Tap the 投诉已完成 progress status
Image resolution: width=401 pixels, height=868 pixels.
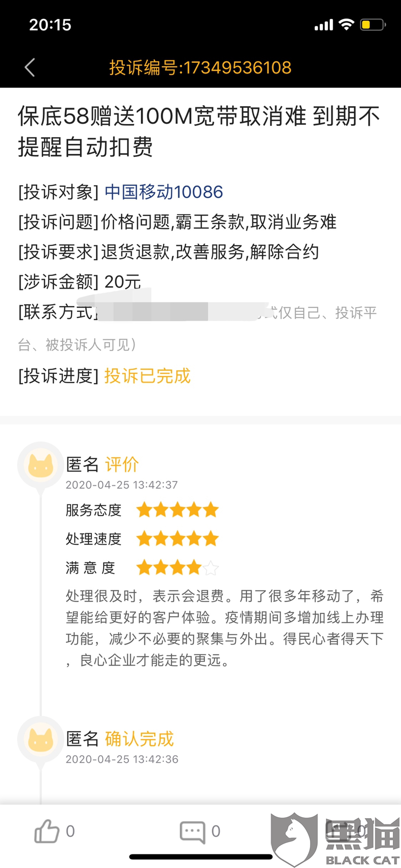[147, 376]
